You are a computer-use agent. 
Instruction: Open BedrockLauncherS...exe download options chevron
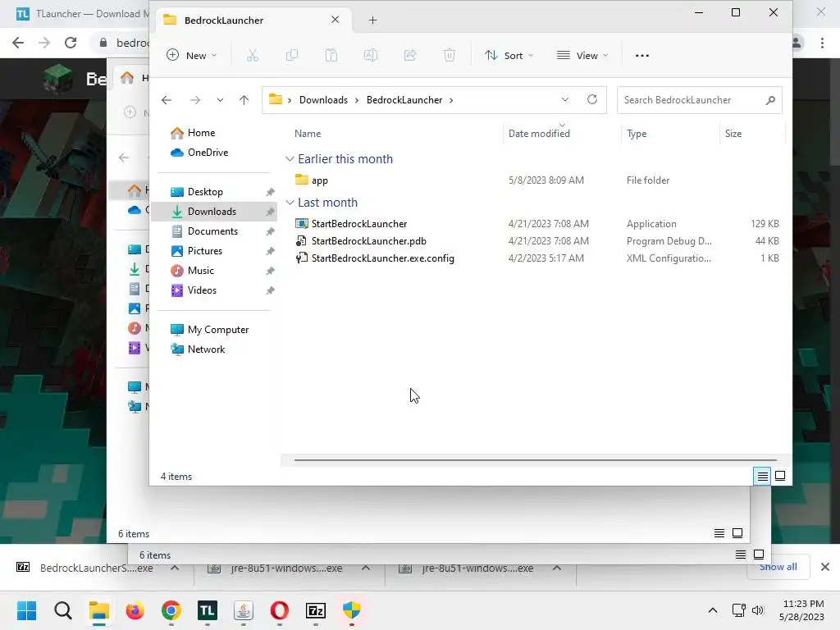coord(175,568)
